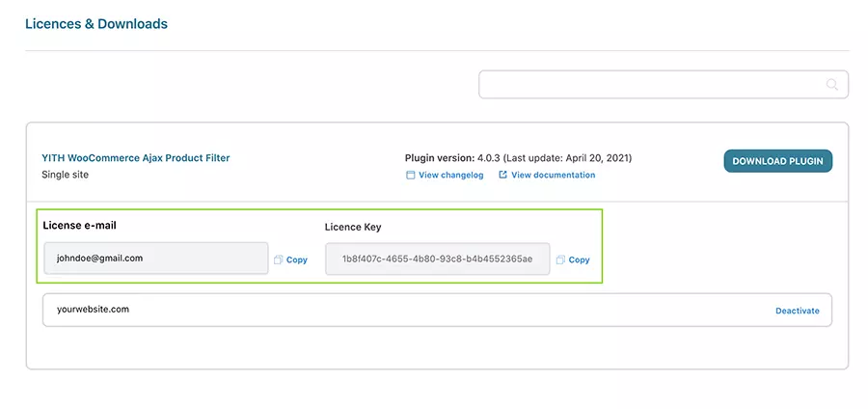Click the Licences & Downloads heading

95,24
